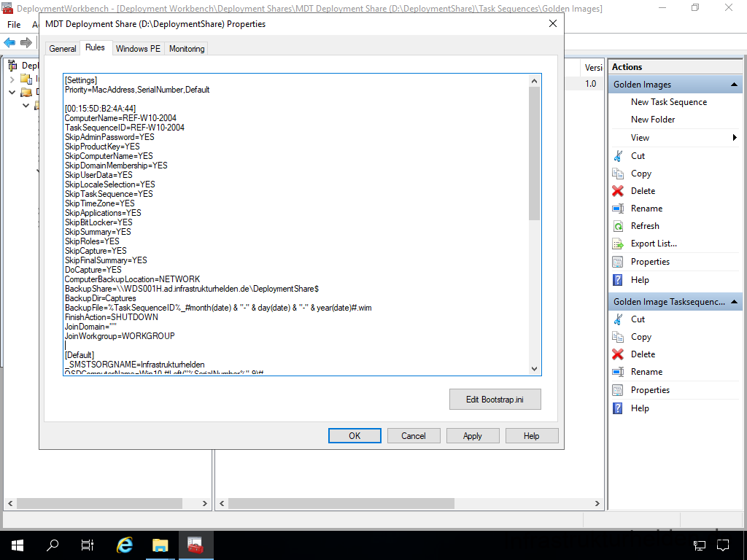Click the rules vertical scrollbar thumb
747x560 pixels.
534,153
